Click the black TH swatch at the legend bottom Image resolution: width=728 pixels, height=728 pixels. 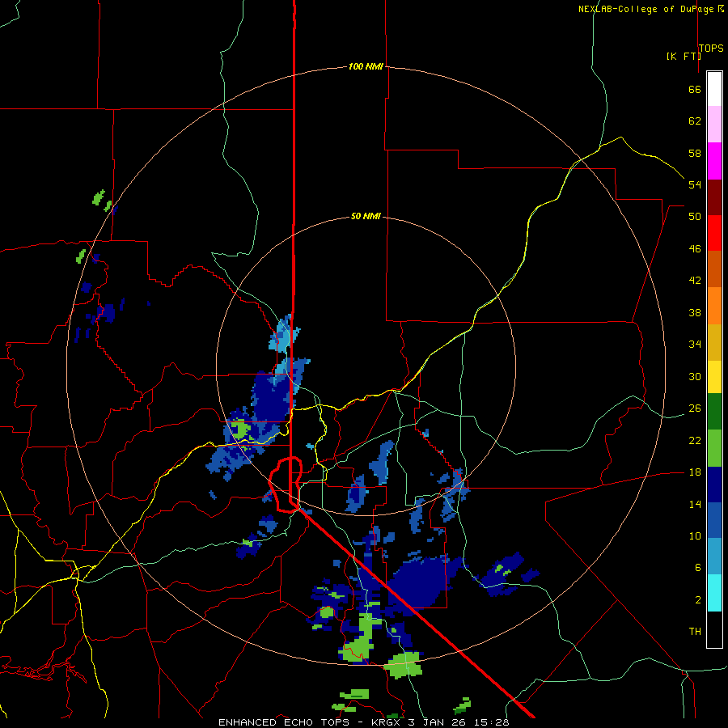[714, 629]
